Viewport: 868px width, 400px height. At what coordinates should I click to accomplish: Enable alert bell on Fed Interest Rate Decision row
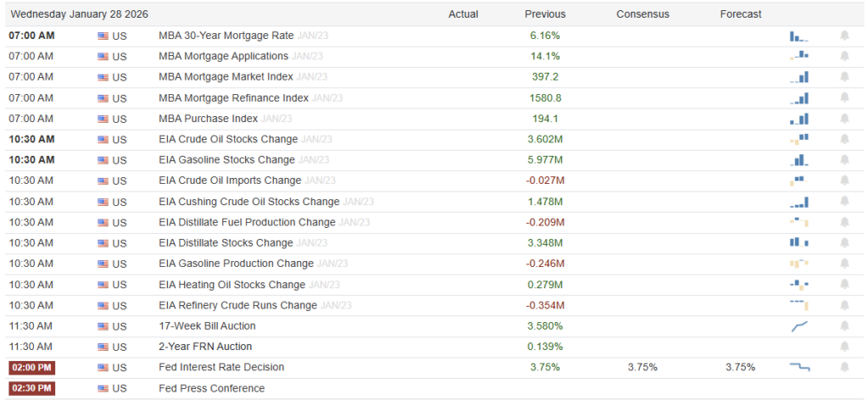[x=844, y=367]
